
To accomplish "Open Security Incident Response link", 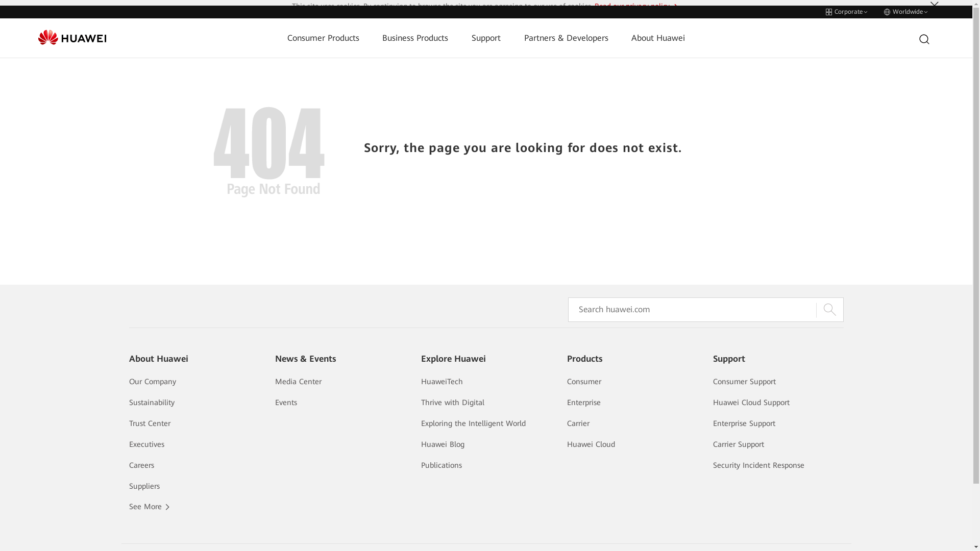I will click(758, 465).
